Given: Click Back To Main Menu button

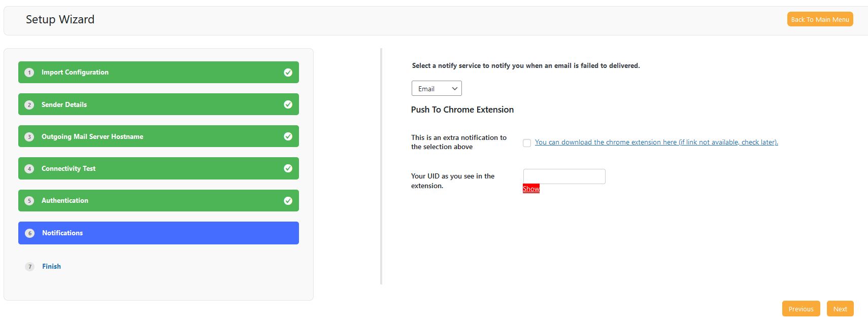Looking at the screenshot, I should coord(820,19).
